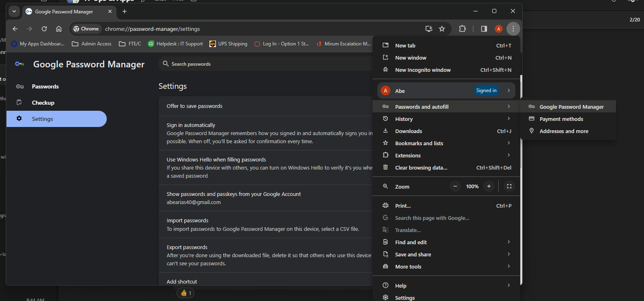Click Use Windows Hello when filling passwords
Screen dimensions: 644x301
265,168
